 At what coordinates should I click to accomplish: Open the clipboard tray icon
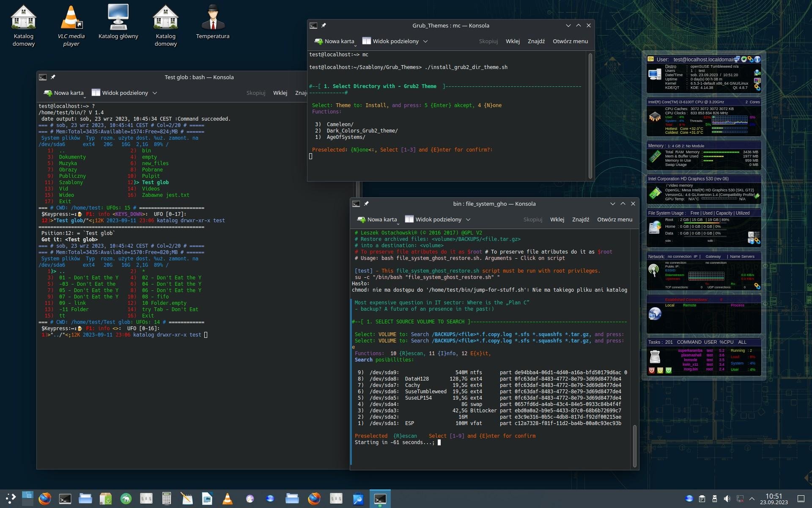[702, 499]
